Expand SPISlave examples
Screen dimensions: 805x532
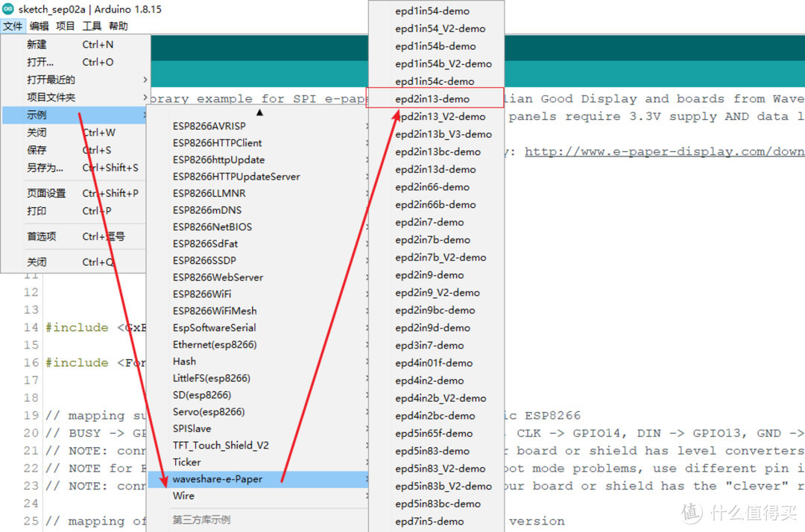(x=258, y=428)
